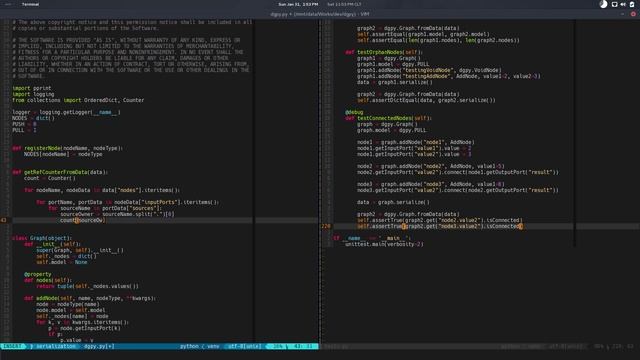Click the round half-moon indicator in system tray
Screen dimensions: 640x360
pos(603,4)
